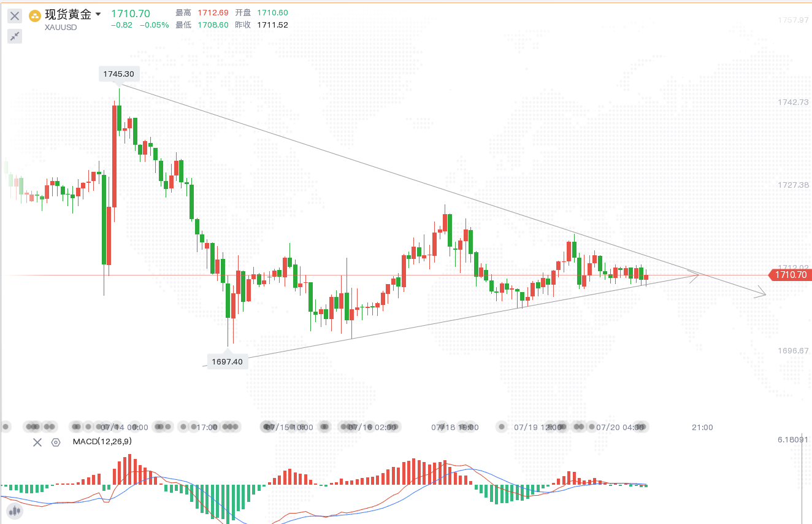812x524 pixels.
Task: Click the −0.05% percent change
Action: click(x=154, y=25)
